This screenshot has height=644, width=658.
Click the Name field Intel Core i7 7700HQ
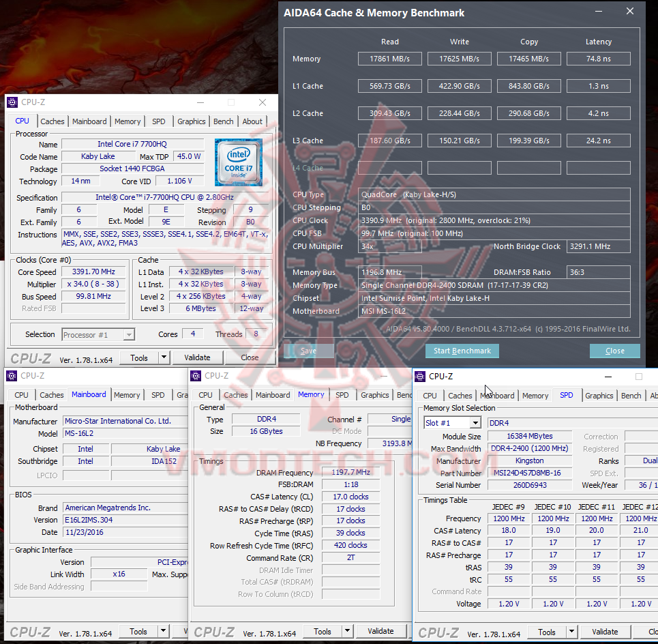point(132,144)
